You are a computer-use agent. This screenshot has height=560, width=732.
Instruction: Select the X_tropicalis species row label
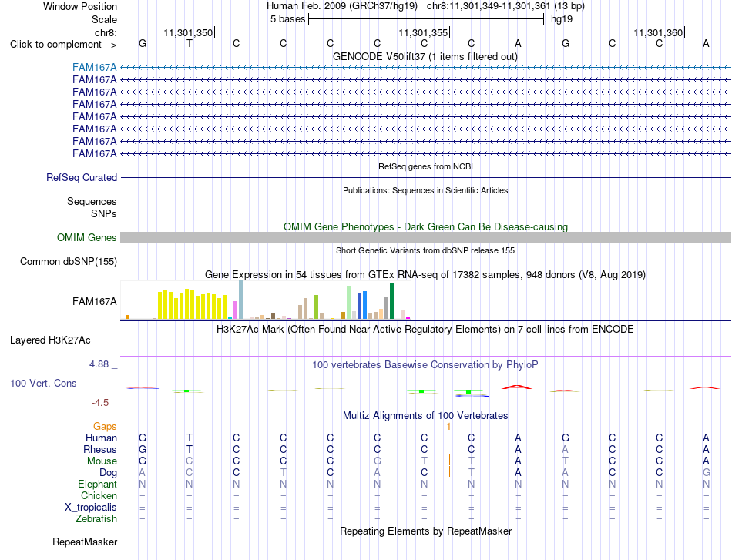(91, 508)
